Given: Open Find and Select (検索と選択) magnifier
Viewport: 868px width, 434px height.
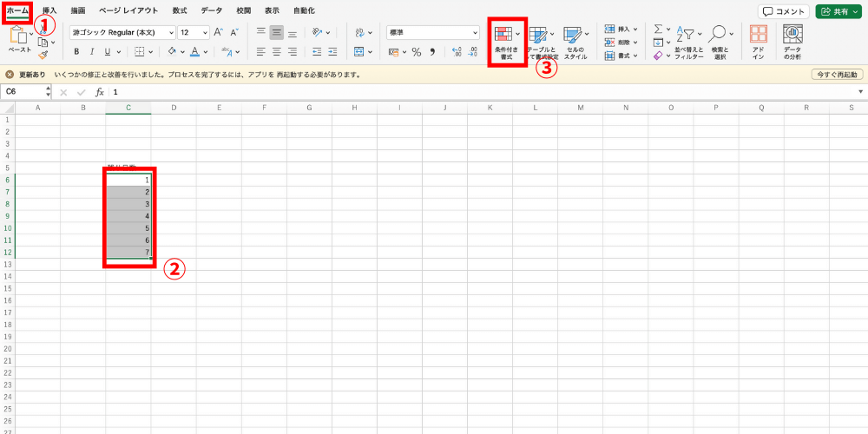Looking at the screenshot, I should 720,43.
